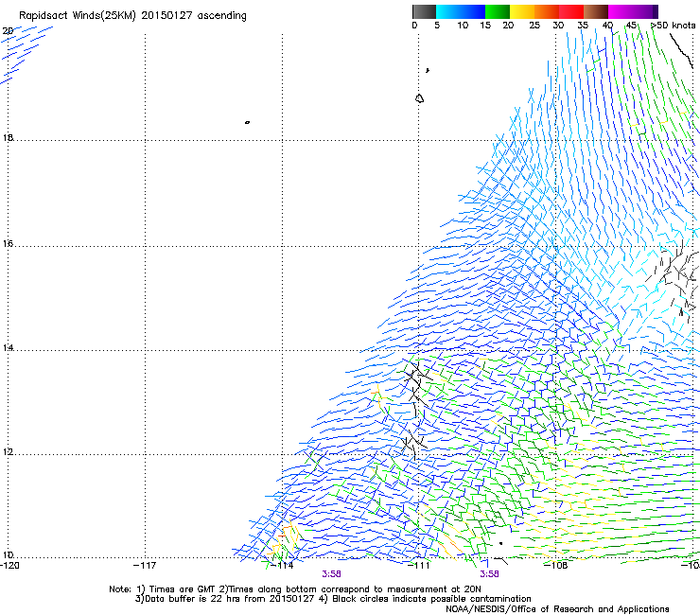Click the latitude axis label '18'

pyautogui.click(x=8, y=137)
